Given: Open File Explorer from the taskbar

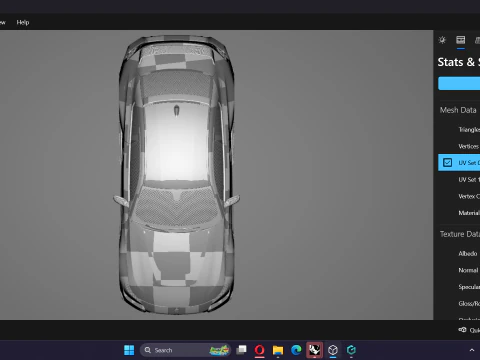Looking at the screenshot, I should click(x=278, y=350).
